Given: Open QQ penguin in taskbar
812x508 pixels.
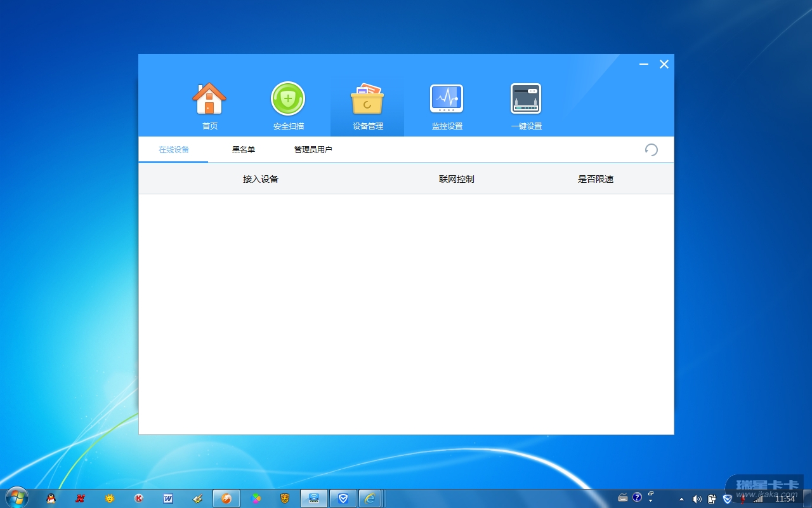Looking at the screenshot, I should pos(51,498).
